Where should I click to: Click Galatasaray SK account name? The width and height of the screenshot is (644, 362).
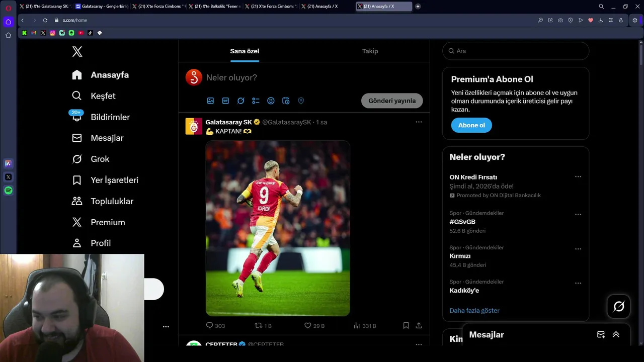point(228,122)
